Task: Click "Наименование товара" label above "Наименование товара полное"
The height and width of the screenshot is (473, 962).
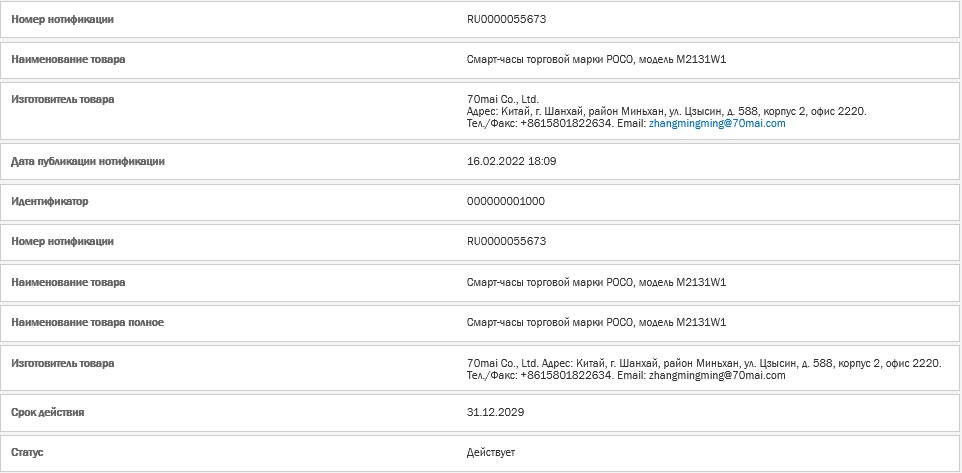Action: pos(68,282)
